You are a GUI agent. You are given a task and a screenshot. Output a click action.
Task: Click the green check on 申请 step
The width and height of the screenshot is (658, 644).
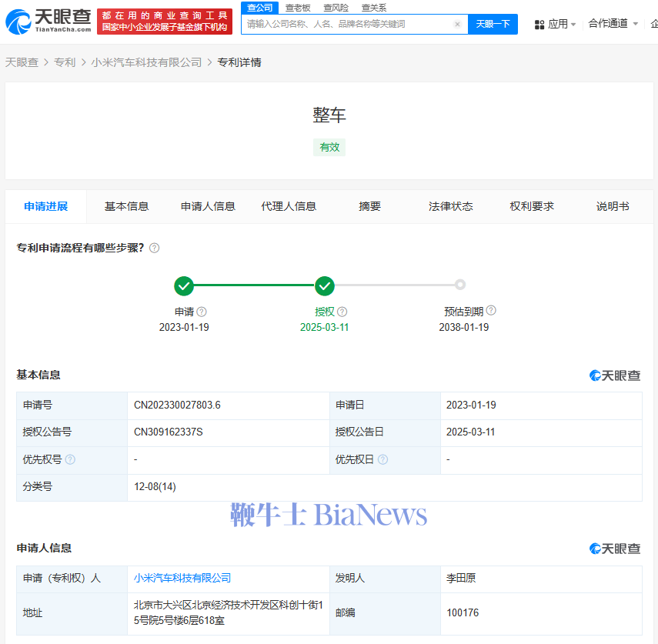pos(184,286)
